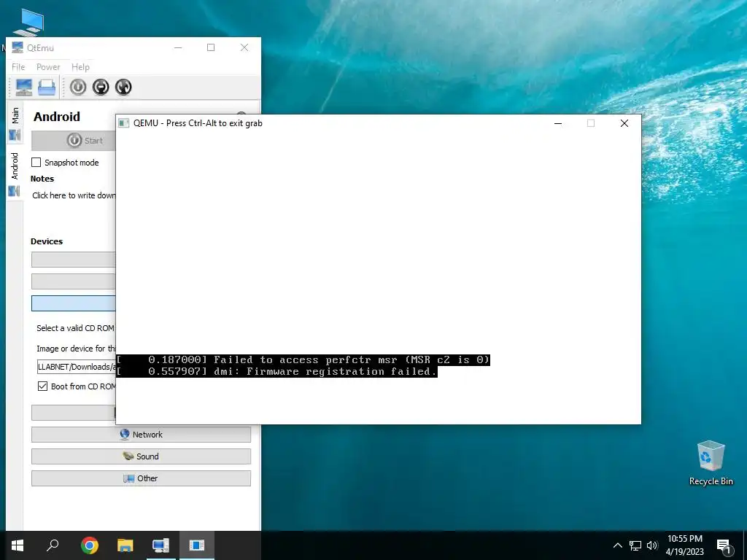The image size is (747, 560).
Task: Uncheck the Boot from CD ROM checkbox
Action: click(x=42, y=386)
